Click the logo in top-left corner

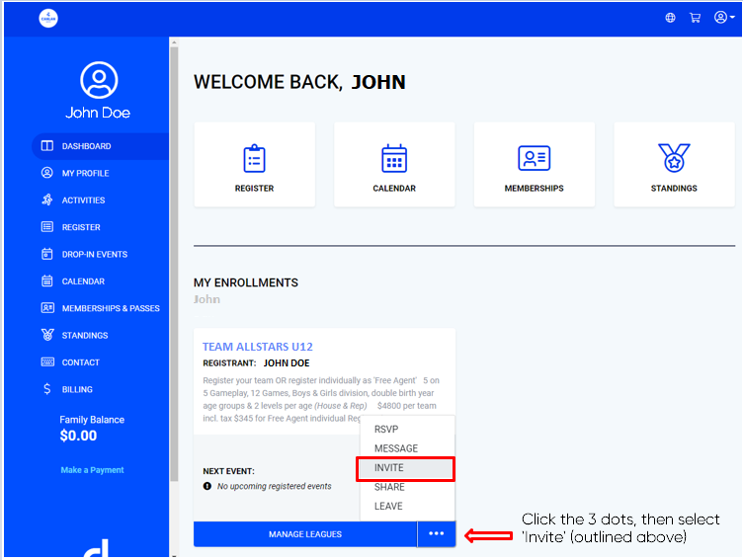pos(48,18)
